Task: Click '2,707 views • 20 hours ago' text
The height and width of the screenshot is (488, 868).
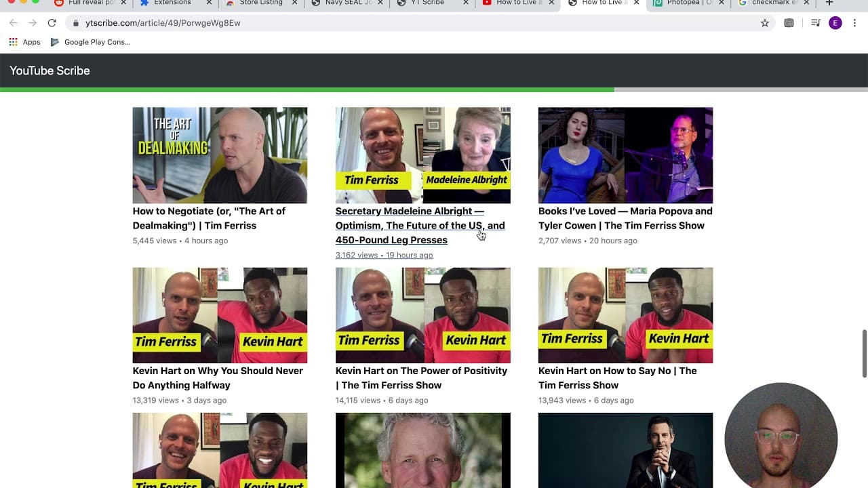Action: coord(588,241)
